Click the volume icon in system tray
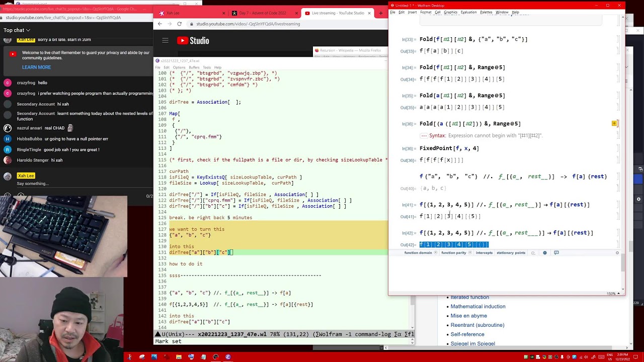644x362 pixels. pos(587,357)
